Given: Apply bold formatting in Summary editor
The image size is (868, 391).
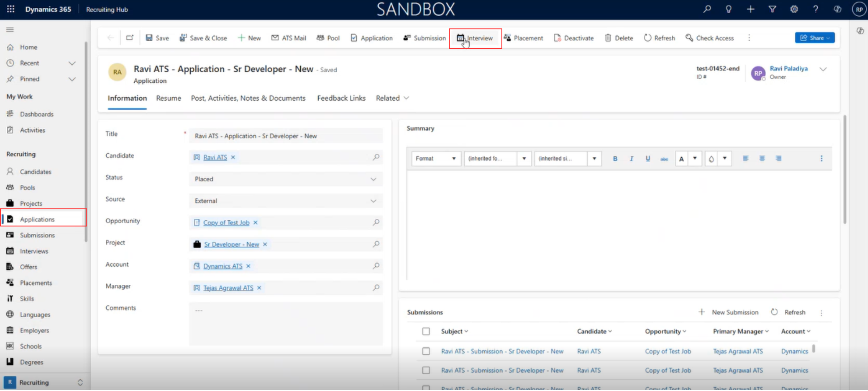Looking at the screenshot, I should (615, 159).
